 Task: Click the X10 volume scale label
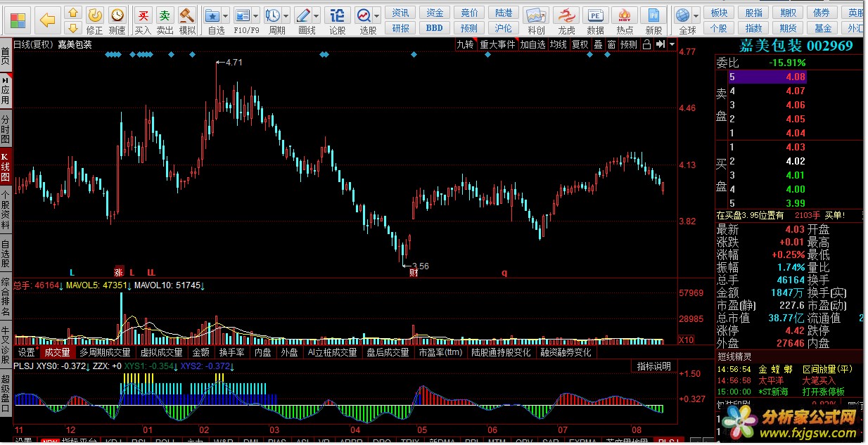[686, 340]
